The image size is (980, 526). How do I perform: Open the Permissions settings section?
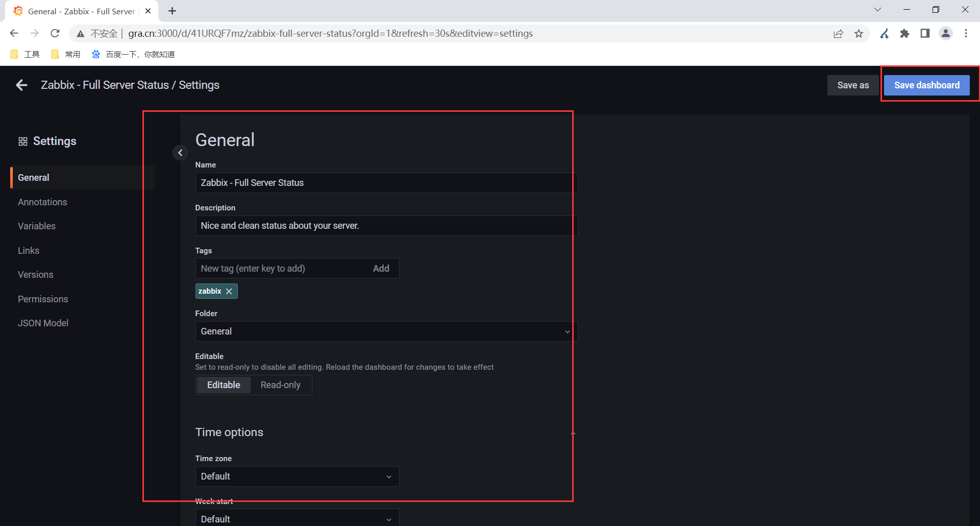[x=43, y=299]
